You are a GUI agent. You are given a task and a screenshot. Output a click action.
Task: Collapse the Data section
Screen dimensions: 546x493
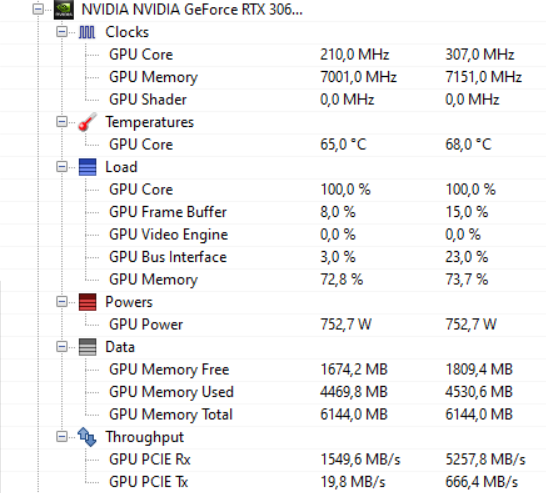tap(62, 346)
